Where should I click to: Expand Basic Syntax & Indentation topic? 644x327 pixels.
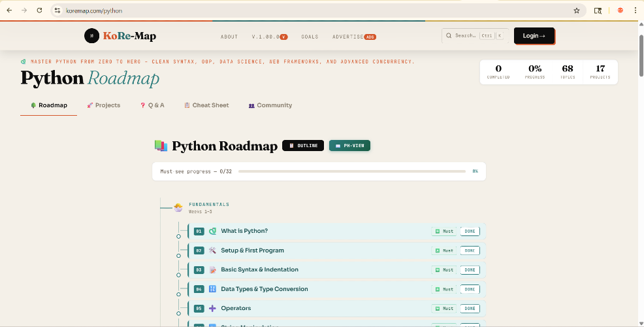pyautogui.click(x=336, y=270)
